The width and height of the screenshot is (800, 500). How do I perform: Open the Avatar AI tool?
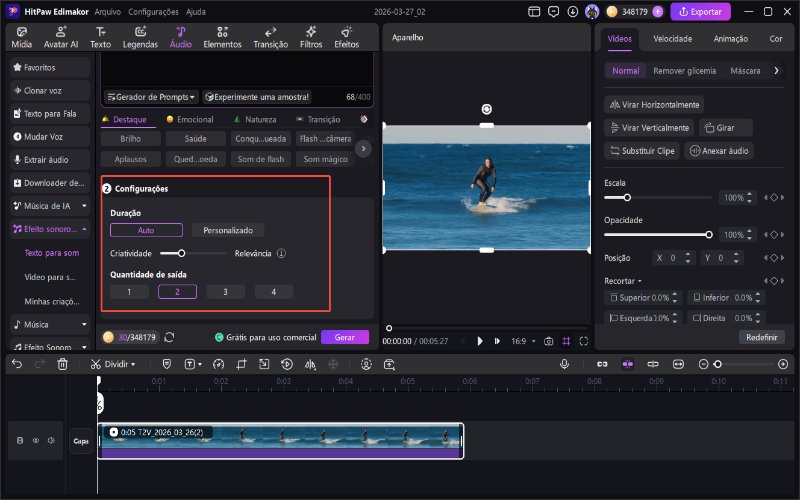(x=61, y=38)
